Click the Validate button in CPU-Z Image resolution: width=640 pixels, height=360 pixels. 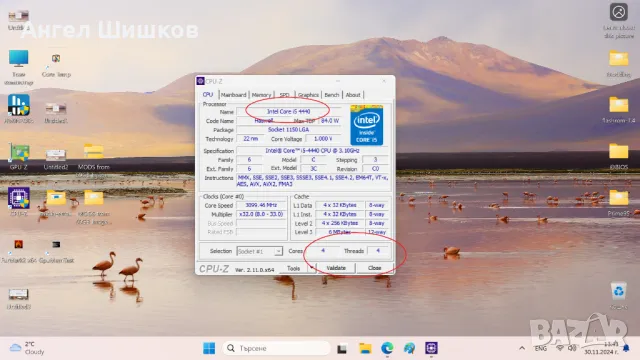pos(336,268)
